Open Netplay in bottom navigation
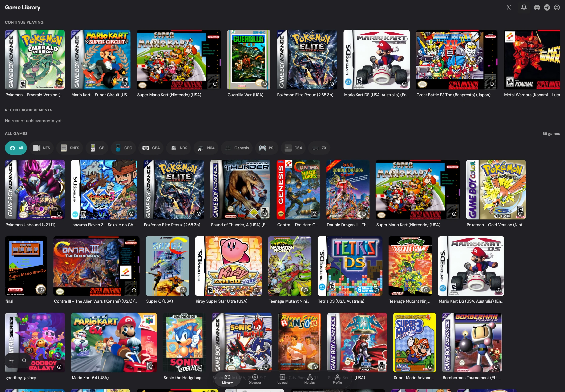The width and height of the screenshot is (565, 392). (310, 379)
